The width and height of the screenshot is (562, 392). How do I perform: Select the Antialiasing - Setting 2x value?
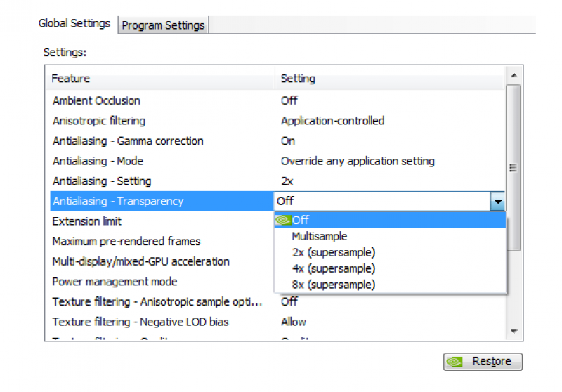click(x=287, y=181)
